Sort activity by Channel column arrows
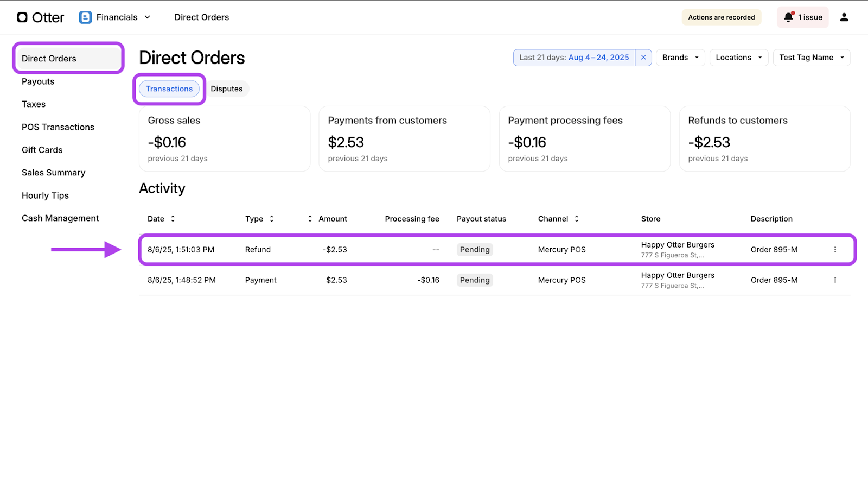The width and height of the screenshot is (868, 493). click(577, 219)
